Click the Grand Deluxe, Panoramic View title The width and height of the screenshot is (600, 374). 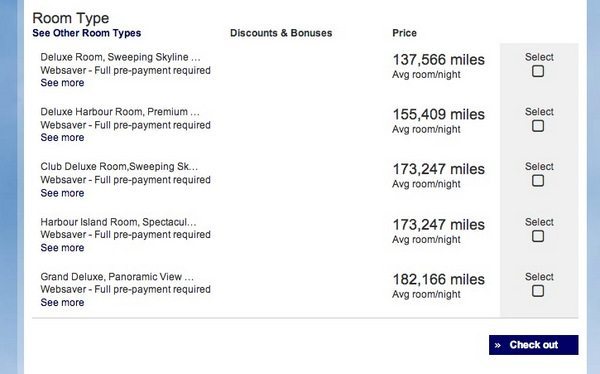click(117, 277)
